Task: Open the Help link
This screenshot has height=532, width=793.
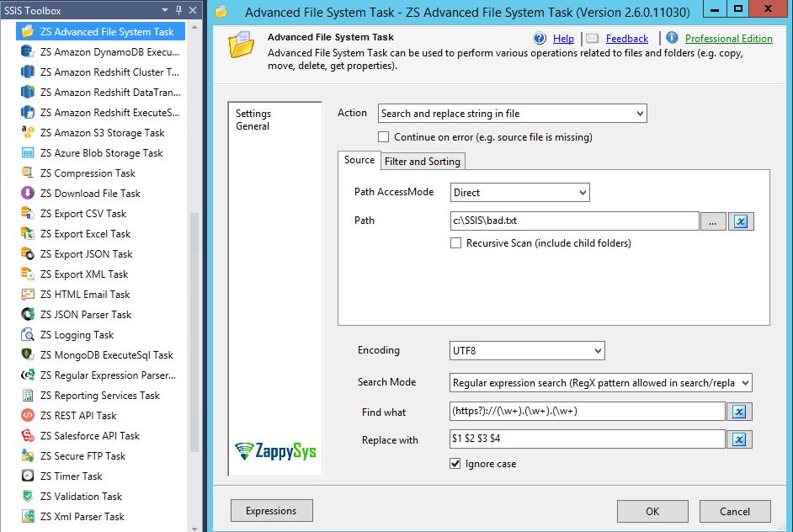Action: (563, 39)
